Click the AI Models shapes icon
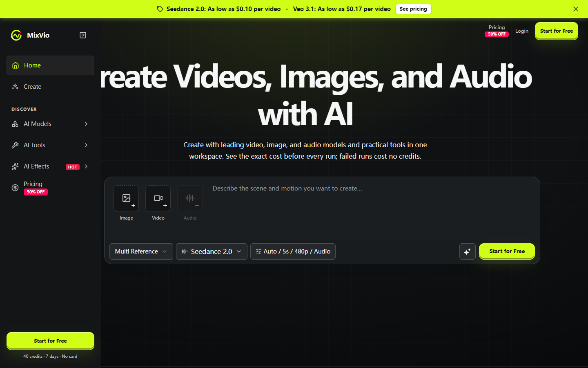This screenshot has height=368, width=588. (x=15, y=124)
